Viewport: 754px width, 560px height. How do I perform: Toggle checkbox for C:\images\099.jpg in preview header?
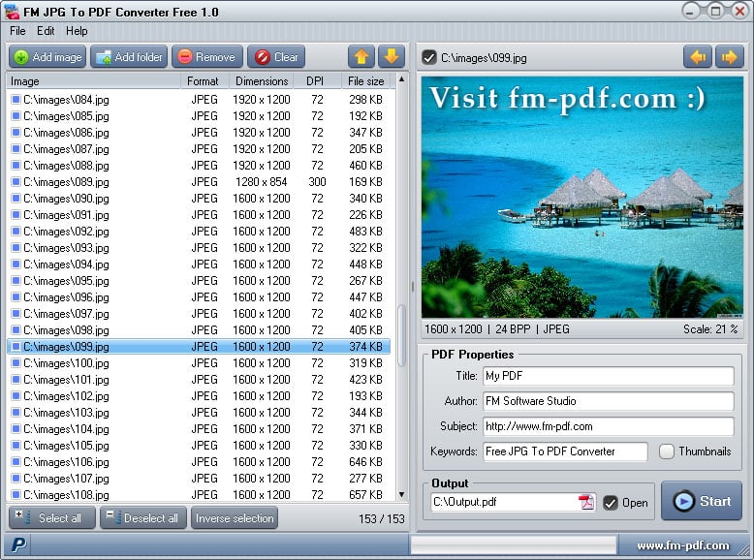[428, 58]
